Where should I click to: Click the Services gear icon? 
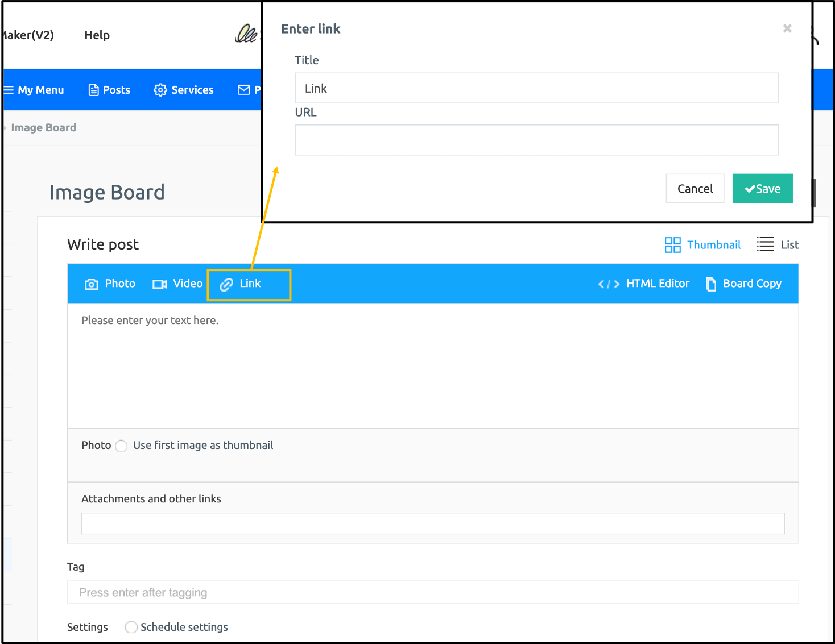point(160,90)
